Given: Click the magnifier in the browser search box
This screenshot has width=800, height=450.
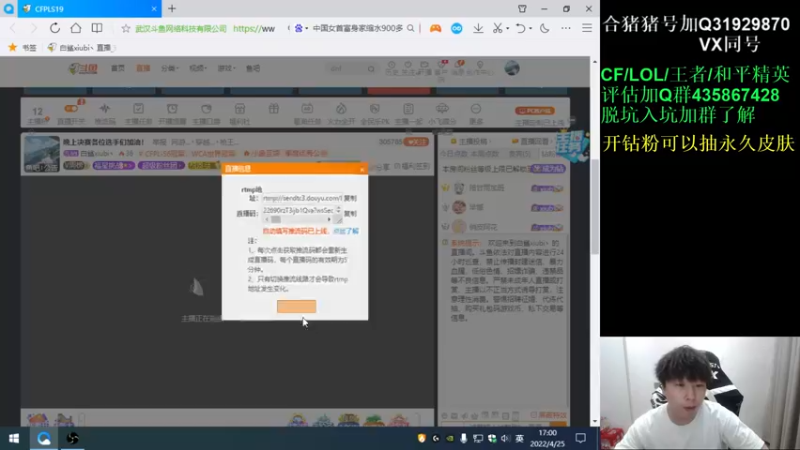Looking at the screenshot, I should pos(411,29).
